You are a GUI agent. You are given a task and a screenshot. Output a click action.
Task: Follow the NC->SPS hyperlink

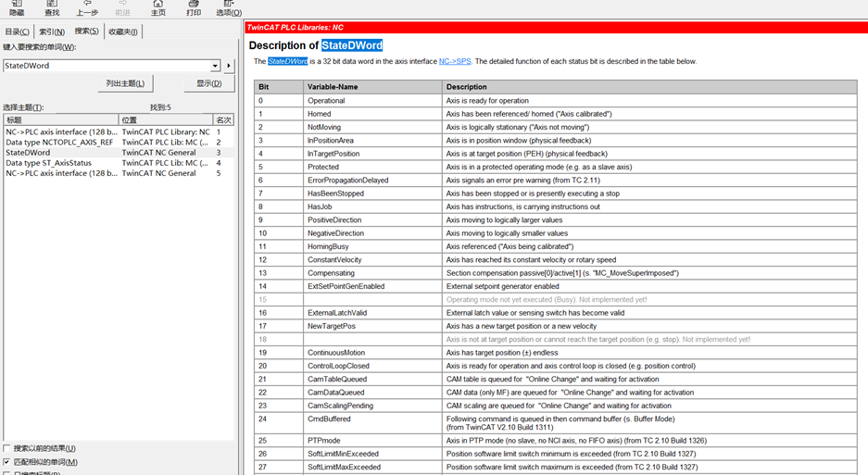455,61
